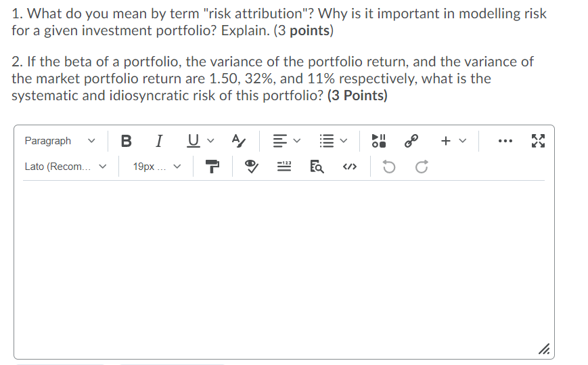Switch editor to fullscreen mode
The image size is (588, 365).
(538, 141)
